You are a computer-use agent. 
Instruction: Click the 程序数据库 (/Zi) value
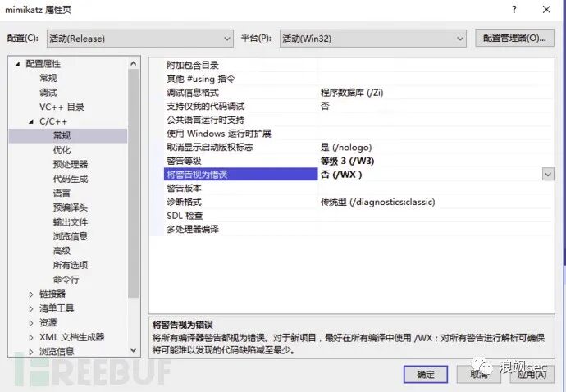pos(352,93)
